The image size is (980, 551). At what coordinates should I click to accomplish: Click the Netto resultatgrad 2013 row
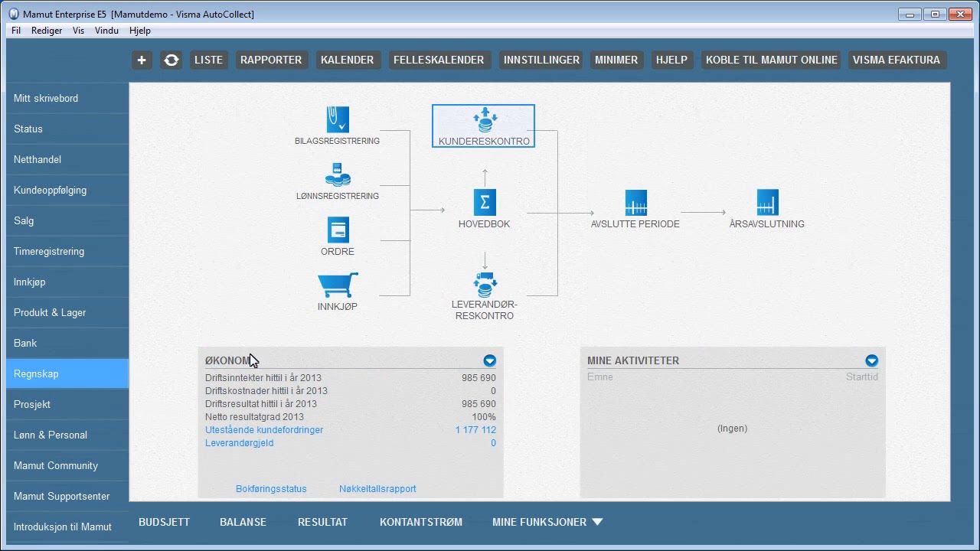351,417
